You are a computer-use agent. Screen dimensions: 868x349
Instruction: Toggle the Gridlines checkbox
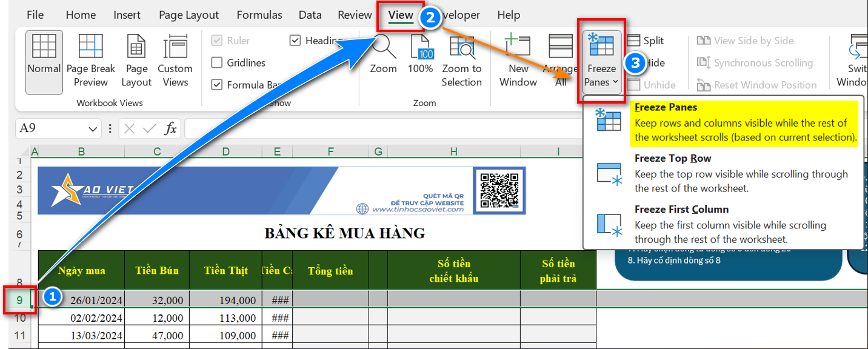(216, 63)
